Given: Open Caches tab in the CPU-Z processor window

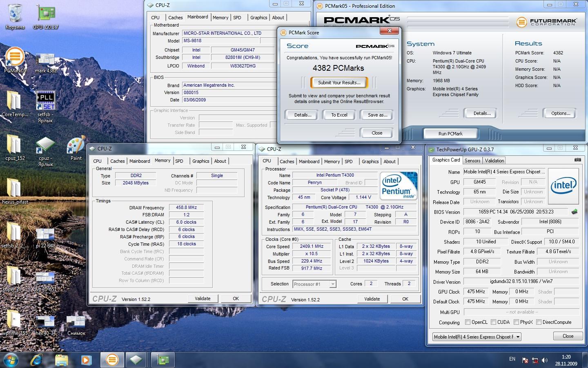Looking at the screenshot, I should coord(287,162).
